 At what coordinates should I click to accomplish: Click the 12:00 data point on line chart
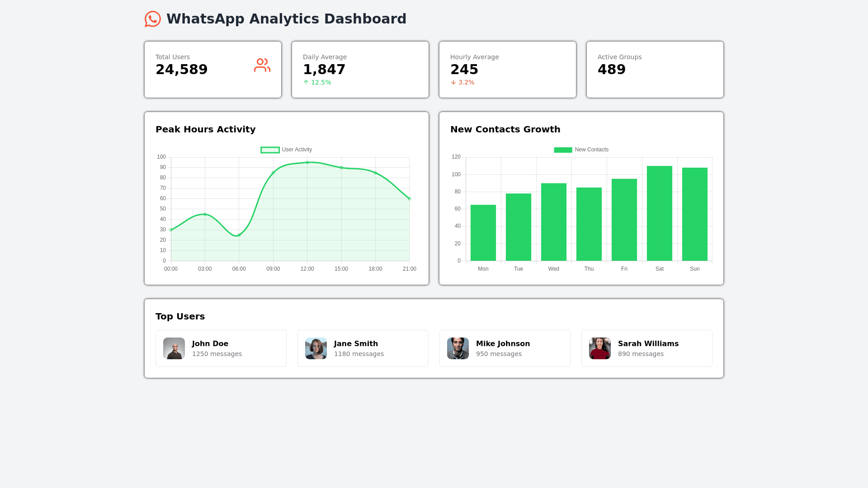pos(307,163)
